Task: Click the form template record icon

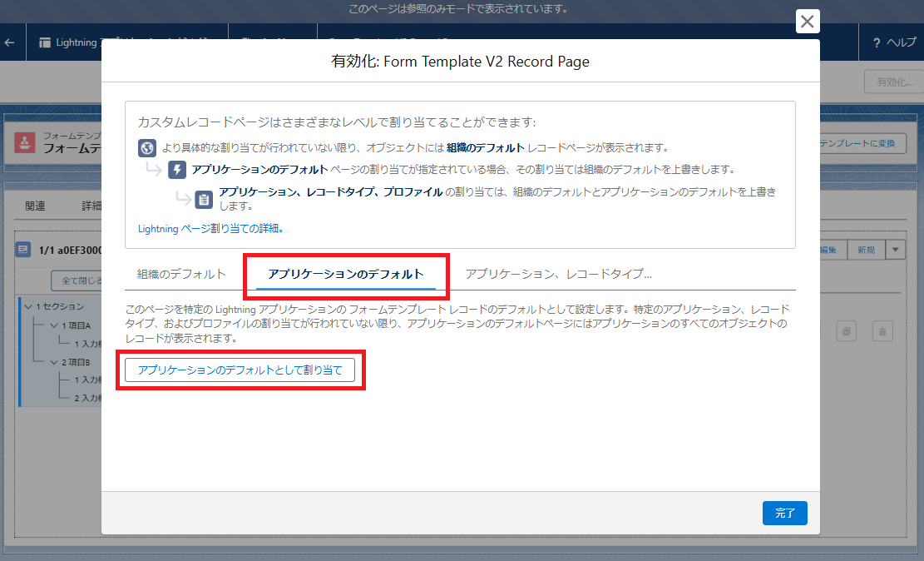Action: pos(25,143)
